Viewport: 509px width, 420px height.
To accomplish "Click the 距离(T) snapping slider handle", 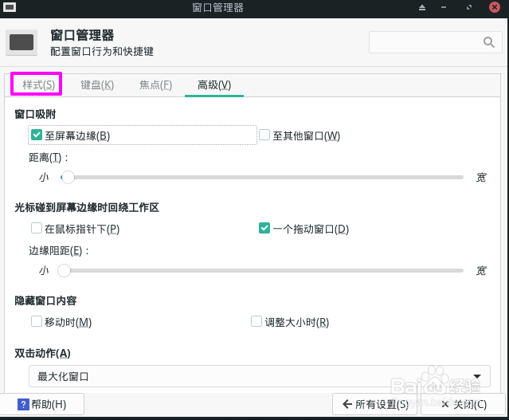I will click(x=68, y=178).
